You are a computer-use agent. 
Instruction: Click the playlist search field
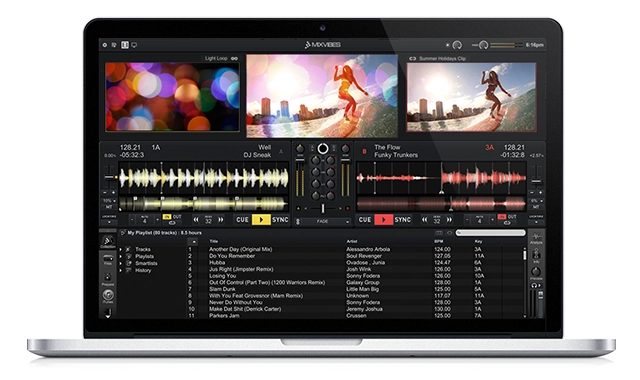coord(491,233)
